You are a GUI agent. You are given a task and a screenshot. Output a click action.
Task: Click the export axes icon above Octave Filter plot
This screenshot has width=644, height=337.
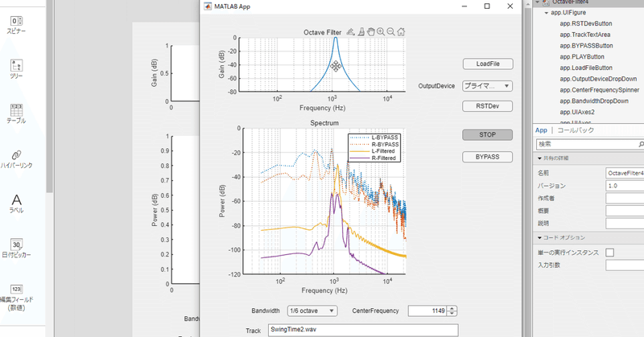point(350,31)
